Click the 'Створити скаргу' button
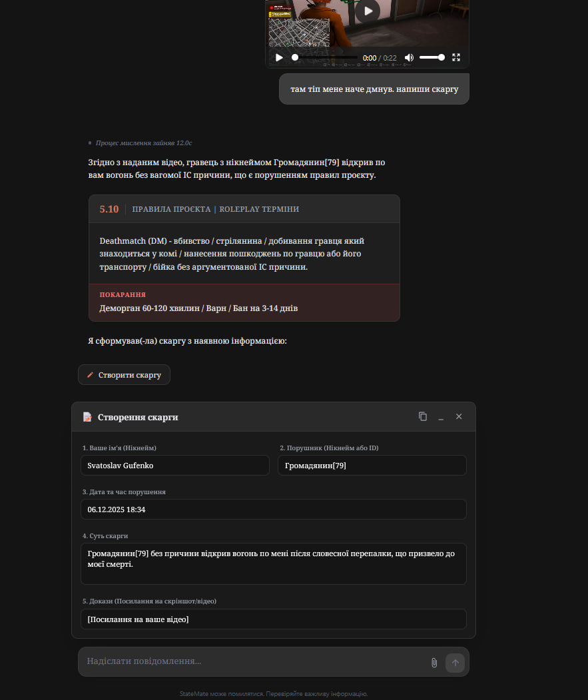Image resolution: width=588 pixels, height=700 pixels. [x=124, y=375]
